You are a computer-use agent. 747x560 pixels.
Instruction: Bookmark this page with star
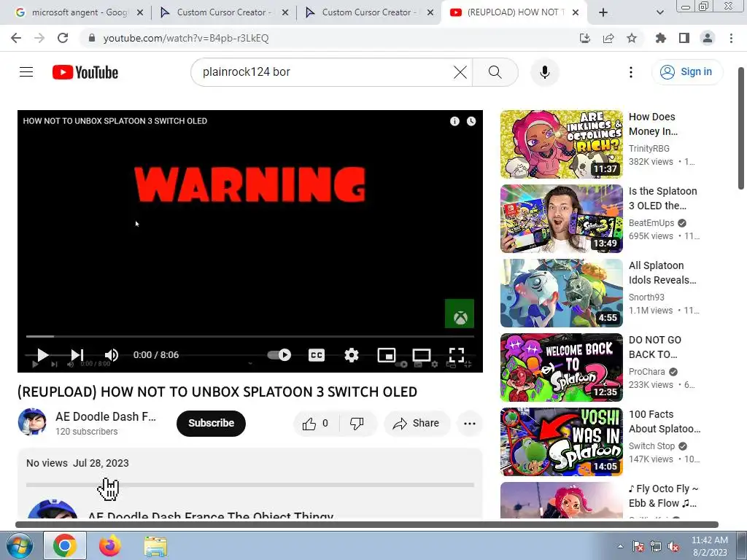[632, 38]
